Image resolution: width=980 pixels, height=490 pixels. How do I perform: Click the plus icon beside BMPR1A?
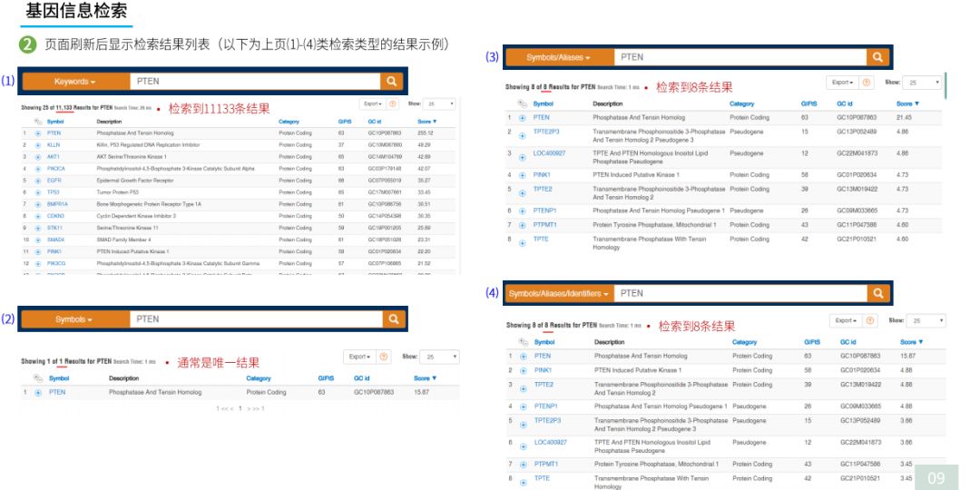tap(37, 204)
